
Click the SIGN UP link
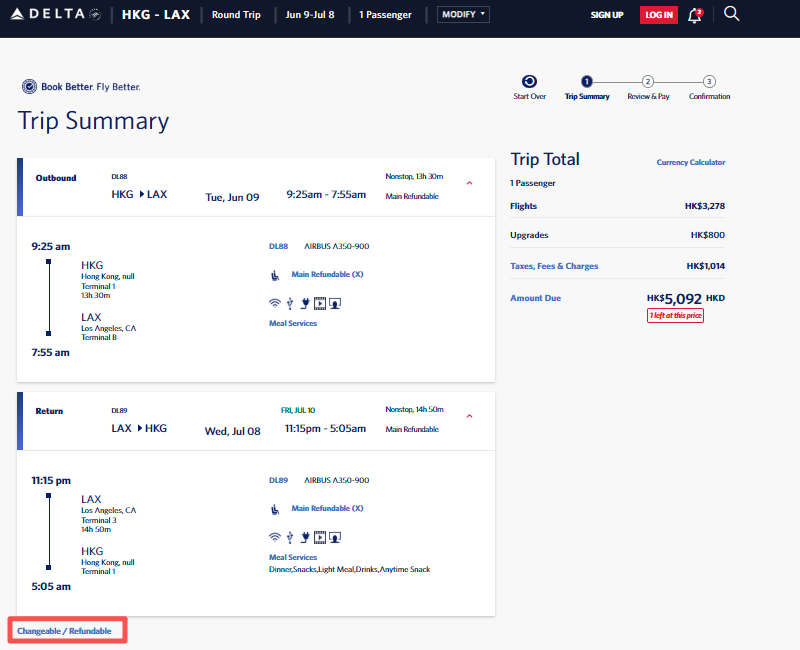(x=607, y=15)
